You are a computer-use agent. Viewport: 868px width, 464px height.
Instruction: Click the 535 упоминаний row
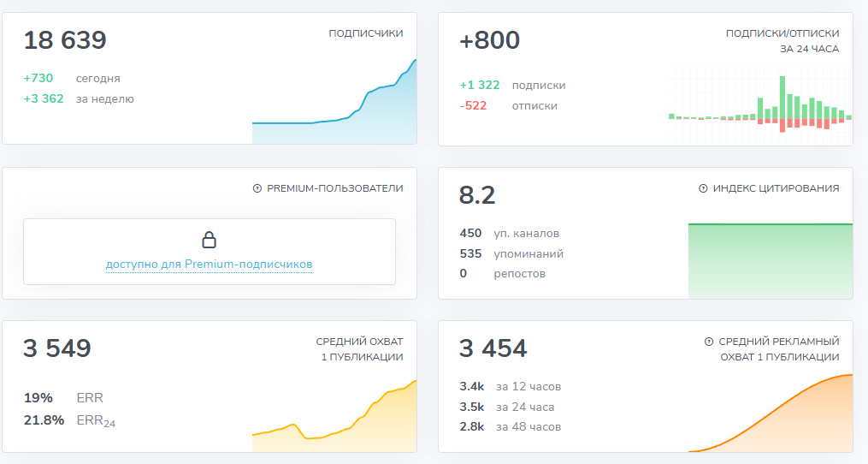click(511, 254)
